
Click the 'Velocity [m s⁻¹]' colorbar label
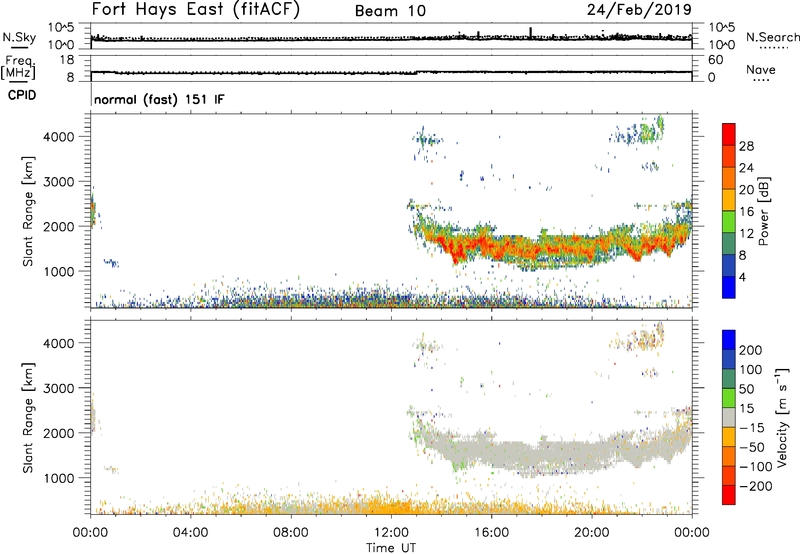coord(782,418)
